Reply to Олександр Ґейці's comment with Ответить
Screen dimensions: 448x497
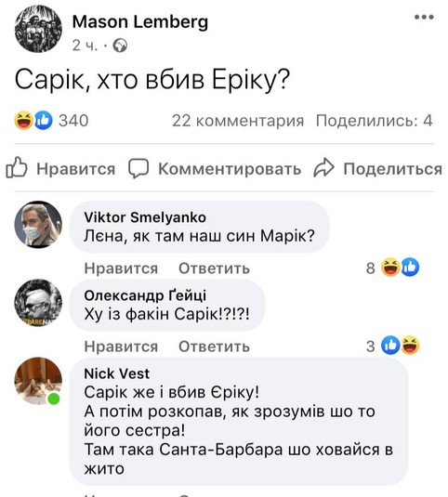[x=214, y=347]
